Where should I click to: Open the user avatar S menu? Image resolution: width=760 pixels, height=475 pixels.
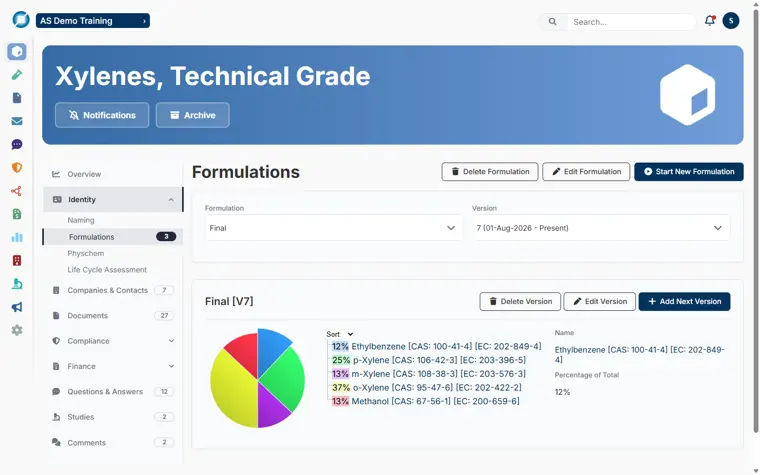730,21
